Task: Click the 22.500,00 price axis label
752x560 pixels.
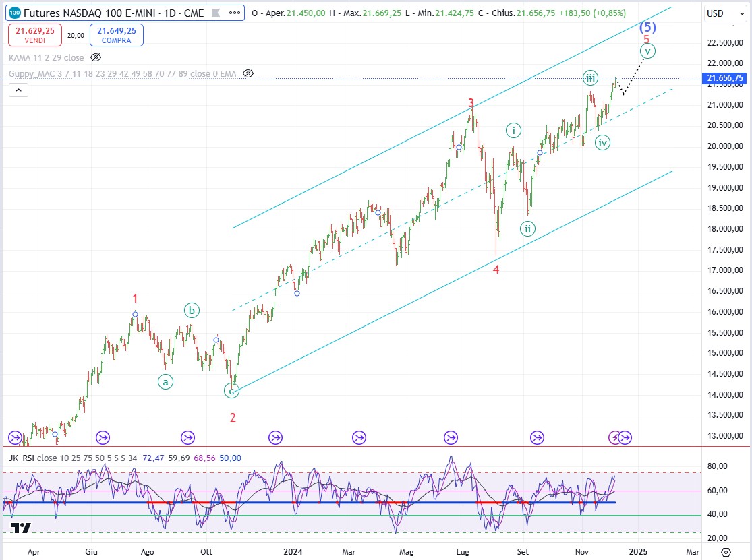Action: point(724,43)
